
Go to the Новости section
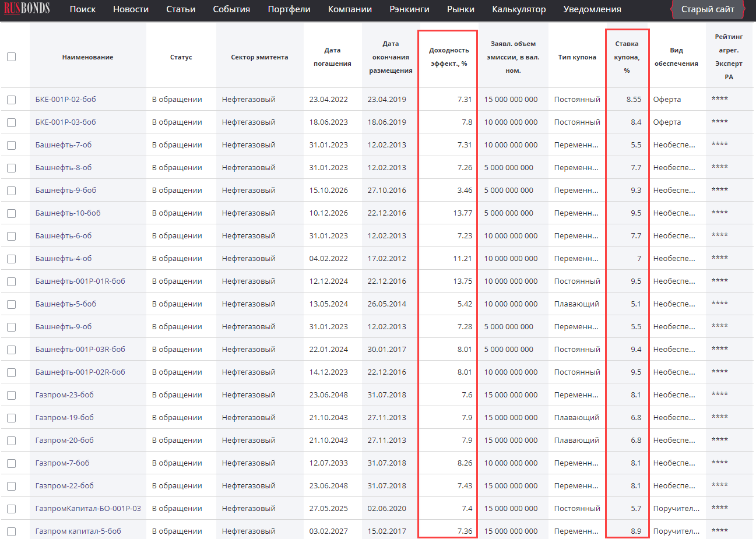(x=131, y=9)
